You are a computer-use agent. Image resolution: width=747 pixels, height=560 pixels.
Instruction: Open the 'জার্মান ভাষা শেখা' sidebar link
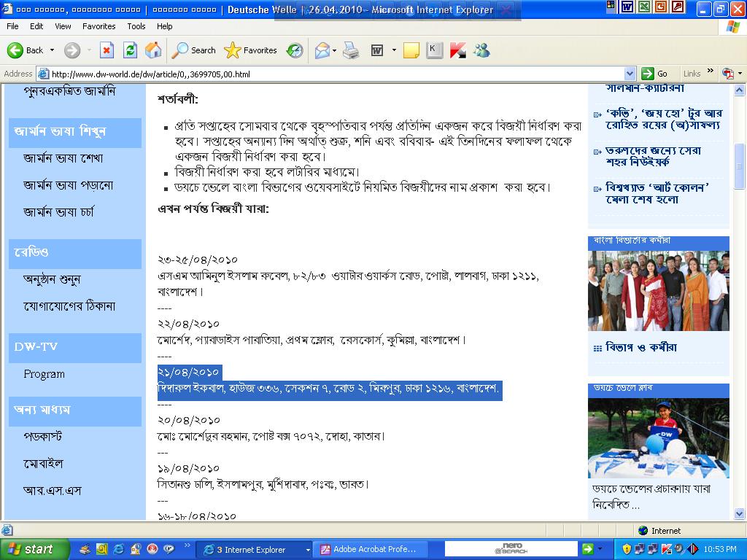[x=63, y=158]
